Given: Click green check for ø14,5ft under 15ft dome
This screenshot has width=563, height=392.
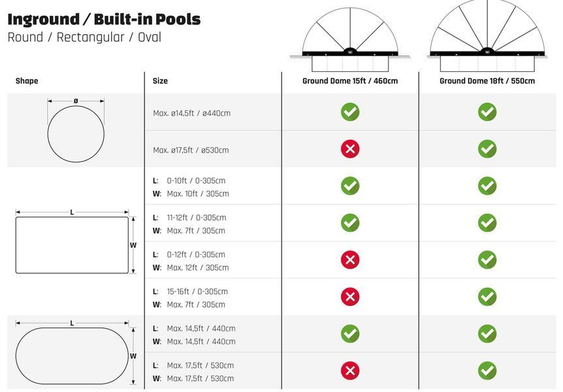Looking at the screenshot, I should click(x=350, y=112).
